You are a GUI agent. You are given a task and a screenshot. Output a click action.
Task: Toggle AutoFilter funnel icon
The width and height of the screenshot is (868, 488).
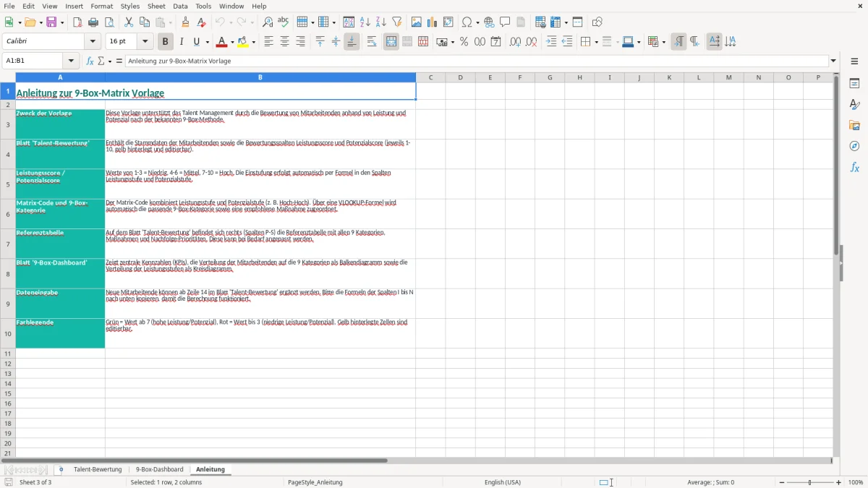(x=396, y=22)
